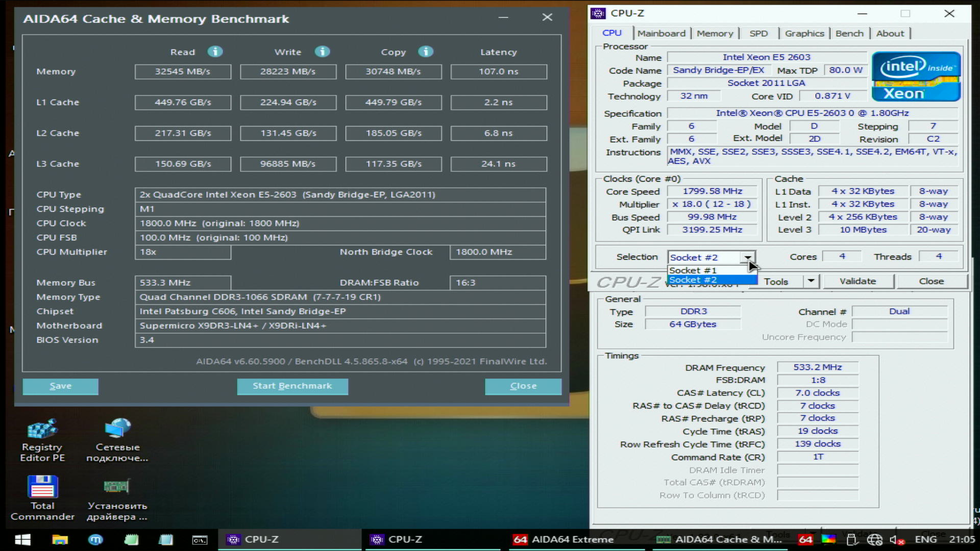Screen dimensions: 980x551
Task: Click the Read info icon
Action: [x=215, y=52]
